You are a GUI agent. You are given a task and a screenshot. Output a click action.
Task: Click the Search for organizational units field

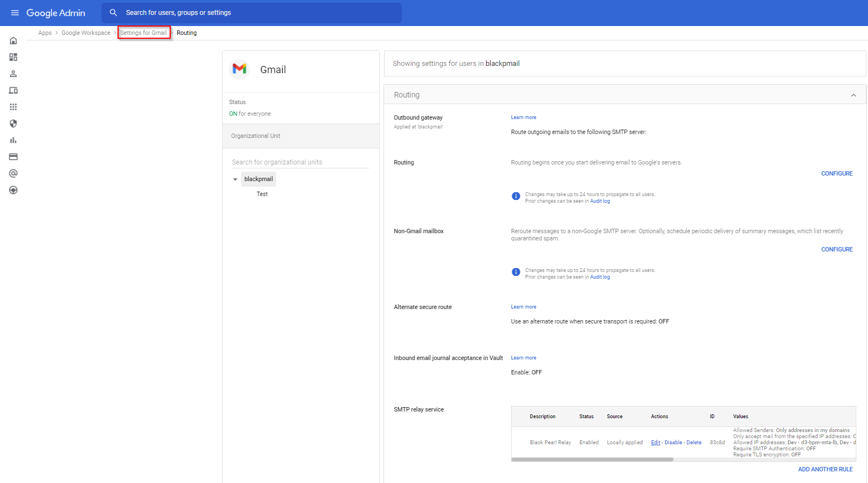pos(300,162)
